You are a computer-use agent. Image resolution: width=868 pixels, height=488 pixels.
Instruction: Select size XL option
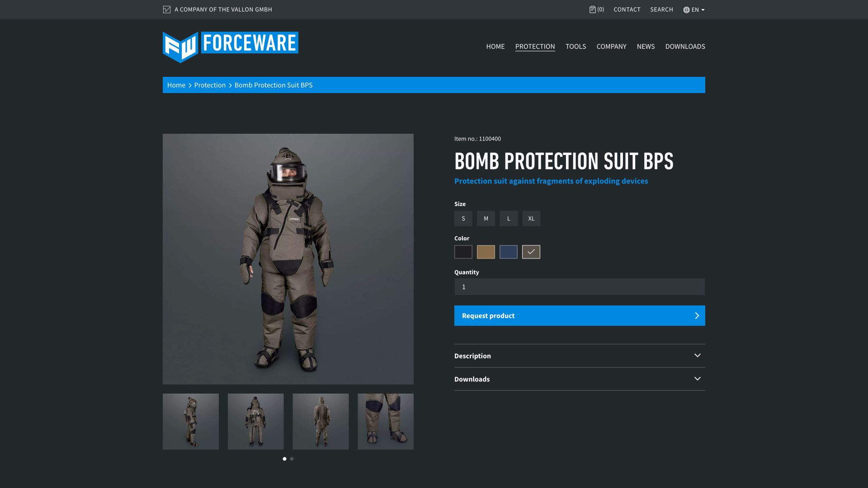pos(531,219)
